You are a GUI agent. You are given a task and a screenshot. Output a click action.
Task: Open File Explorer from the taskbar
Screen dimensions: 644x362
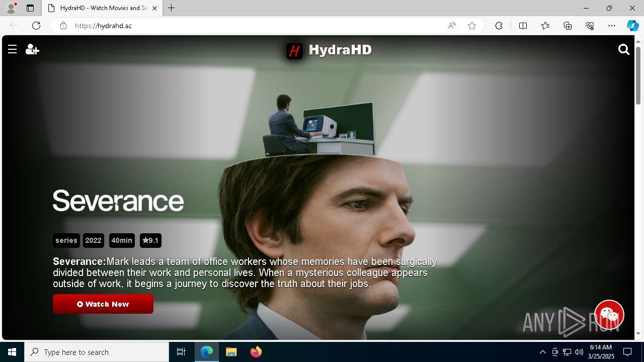click(x=231, y=352)
